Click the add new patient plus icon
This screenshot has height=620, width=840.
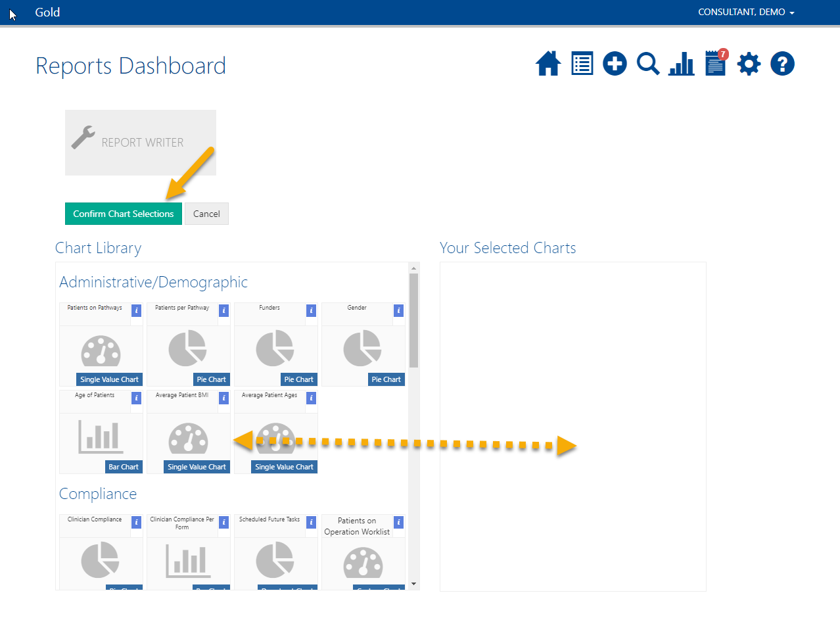615,64
